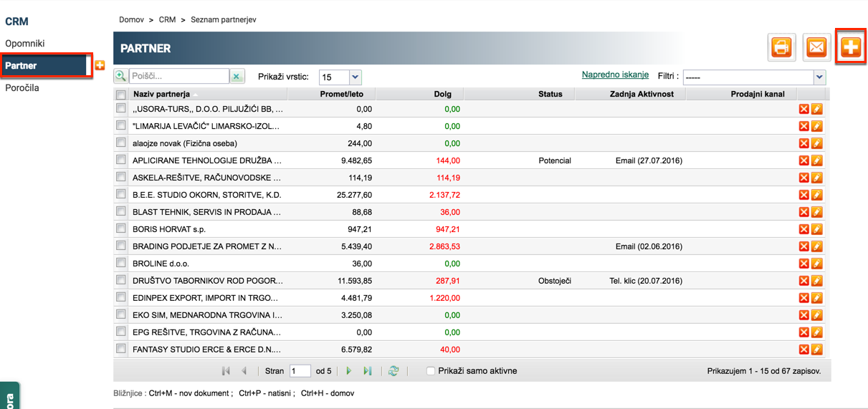Go to the Domov breadcrumb link
This screenshot has width=868, height=409.
(x=131, y=19)
